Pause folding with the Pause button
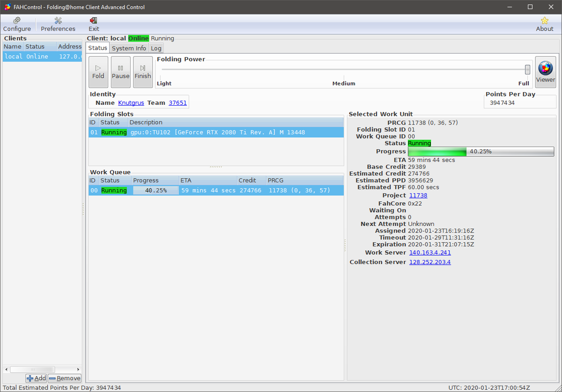This screenshot has width=562, height=392. coord(120,72)
